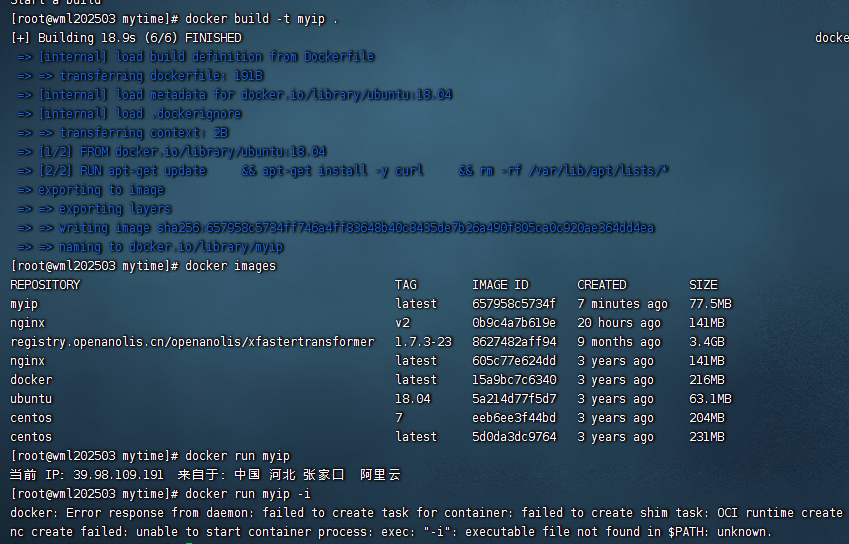The width and height of the screenshot is (849, 544).
Task: Click image ID eeb6ee3f44bd
Action: 514,418
